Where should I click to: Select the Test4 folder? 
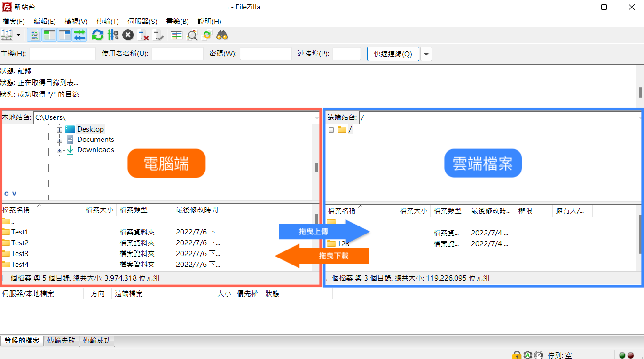(20, 265)
